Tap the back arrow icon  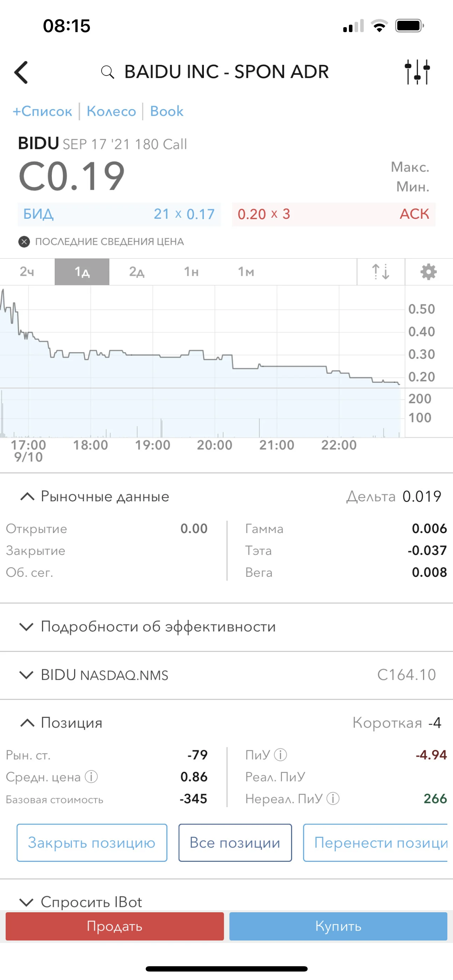click(21, 72)
